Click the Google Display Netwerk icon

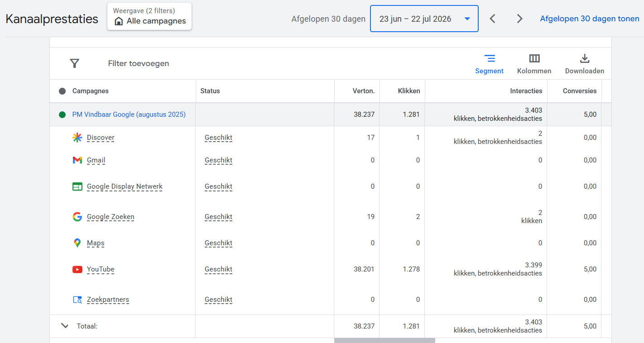tap(77, 186)
